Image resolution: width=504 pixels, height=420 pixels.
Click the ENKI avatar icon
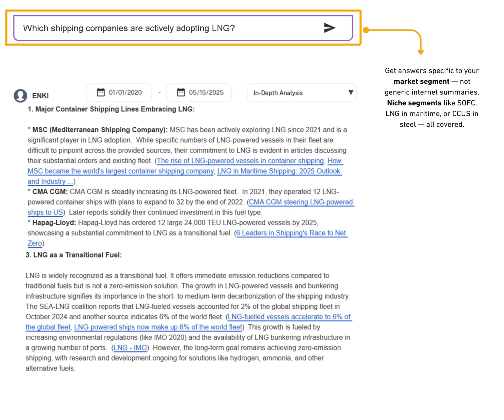pos(20,95)
